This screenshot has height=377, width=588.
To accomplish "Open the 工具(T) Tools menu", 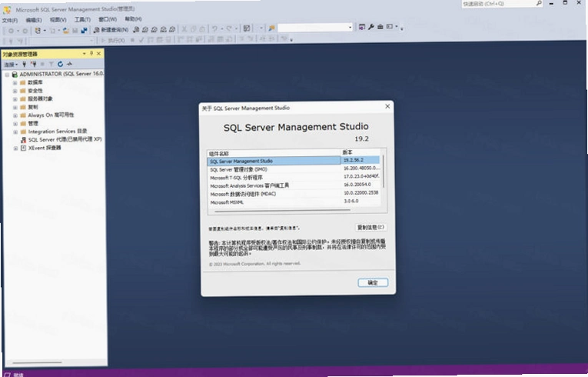I will coord(82,19).
